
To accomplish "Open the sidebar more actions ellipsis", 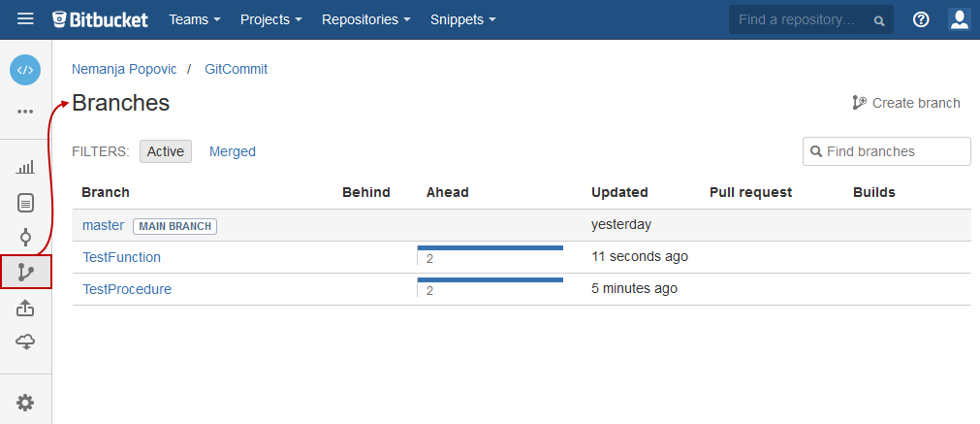I will [x=25, y=112].
